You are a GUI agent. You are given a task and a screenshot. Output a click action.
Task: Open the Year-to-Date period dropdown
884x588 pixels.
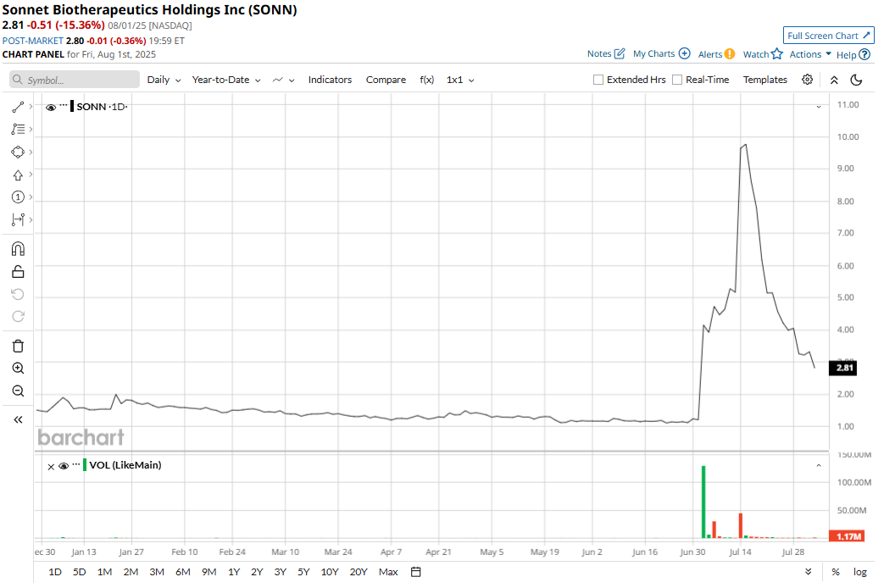[226, 80]
